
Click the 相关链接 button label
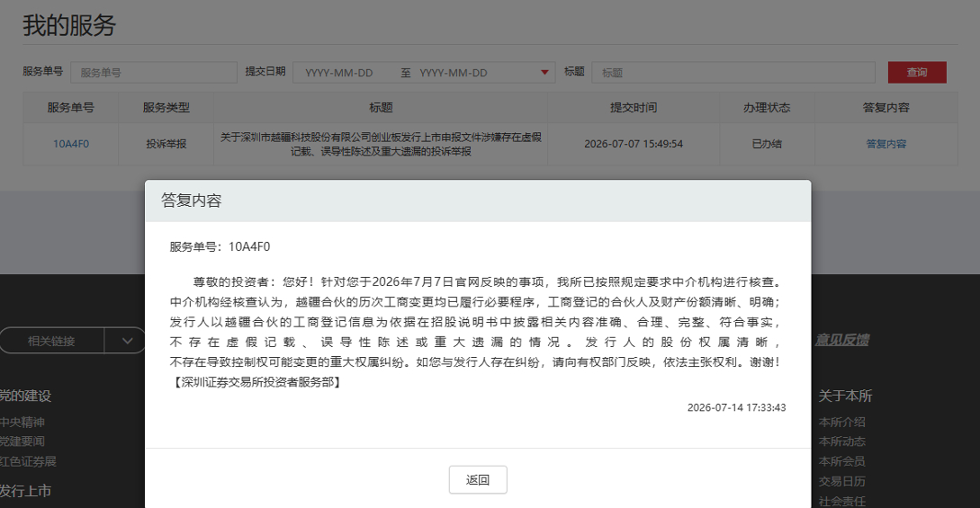tap(51, 341)
